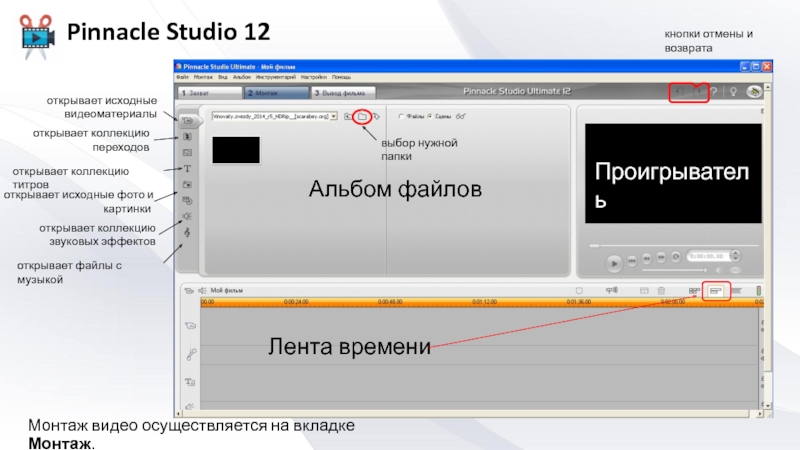The height and width of the screenshot is (450, 800).
Task: Open the 'Альбом' menu
Action: pos(237,77)
